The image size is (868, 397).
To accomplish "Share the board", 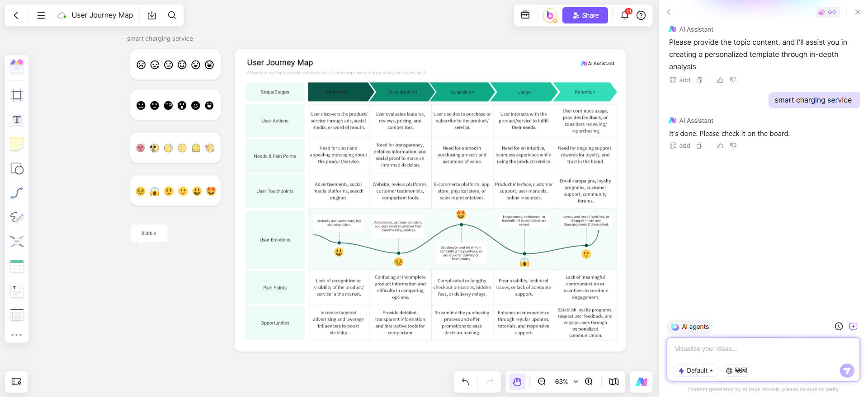I will coord(585,15).
